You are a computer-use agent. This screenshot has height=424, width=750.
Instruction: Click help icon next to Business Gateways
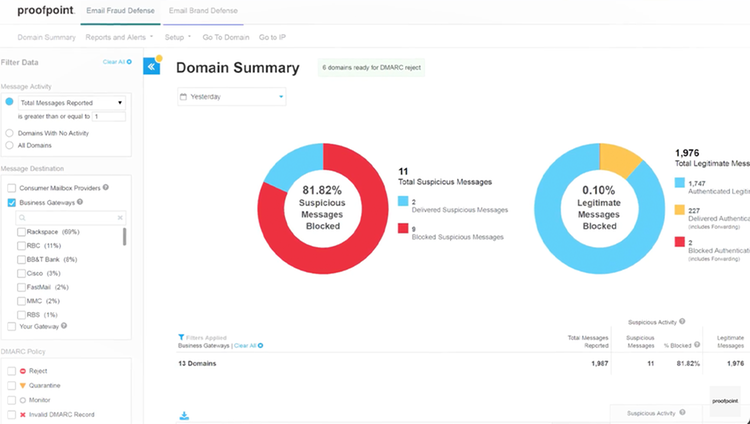80,202
